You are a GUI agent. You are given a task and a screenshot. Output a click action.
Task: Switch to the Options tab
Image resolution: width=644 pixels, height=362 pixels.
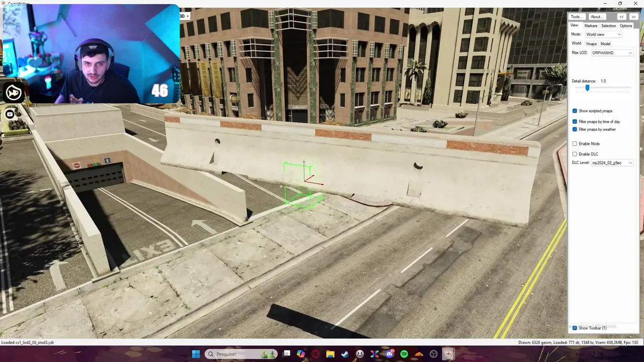pyautogui.click(x=626, y=26)
